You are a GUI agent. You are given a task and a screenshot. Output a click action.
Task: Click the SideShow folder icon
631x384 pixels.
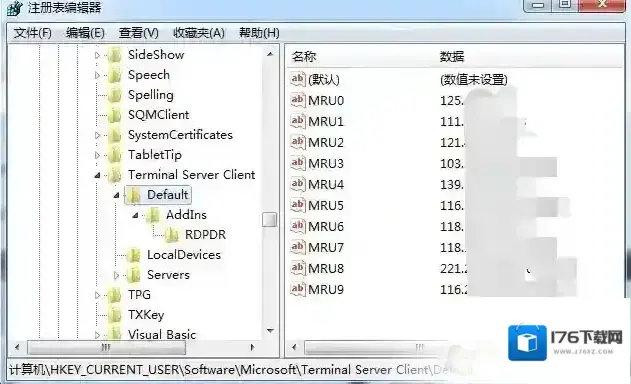point(115,55)
